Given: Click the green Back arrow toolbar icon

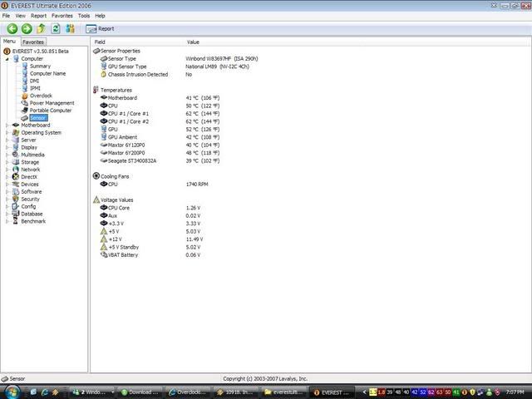Looking at the screenshot, I should (x=12, y=28).
